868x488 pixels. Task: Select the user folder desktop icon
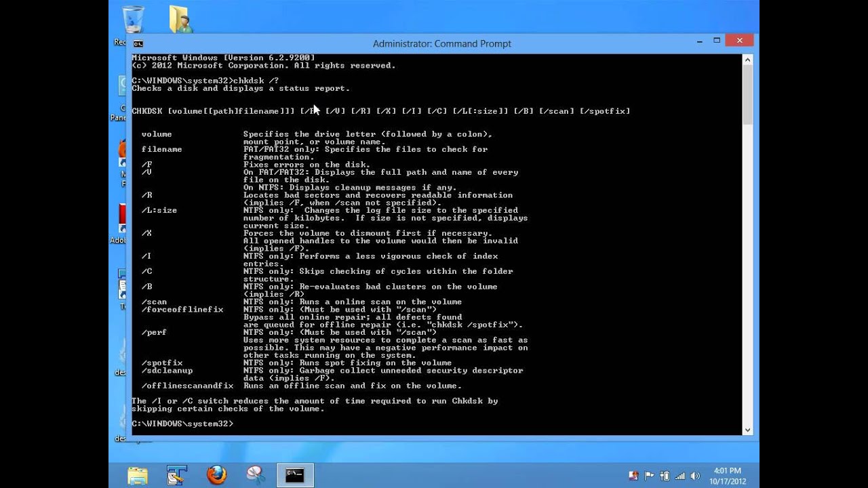(180, 19)
